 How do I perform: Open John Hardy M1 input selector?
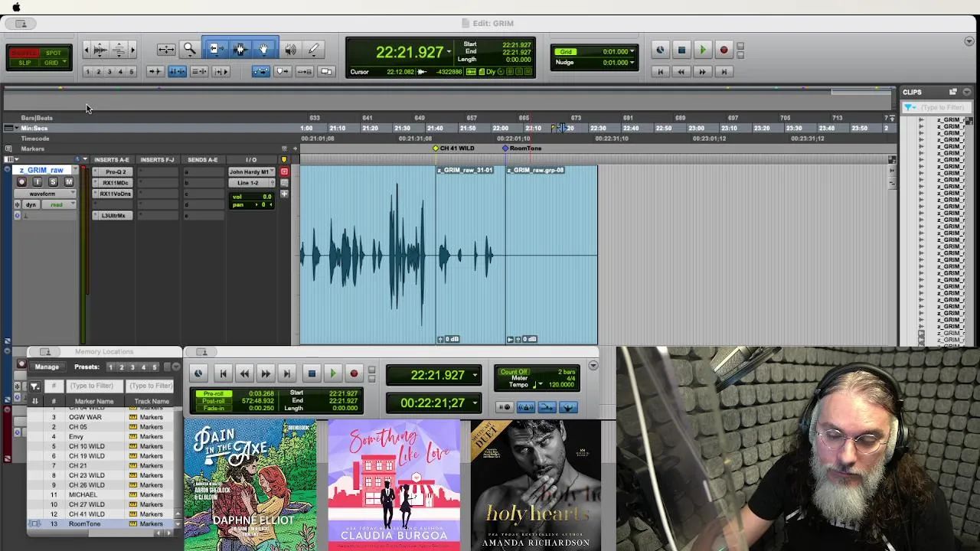click(250, 171)
